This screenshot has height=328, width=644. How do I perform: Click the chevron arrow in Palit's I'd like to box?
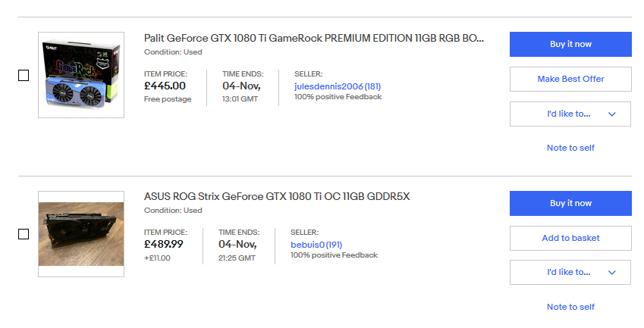612,114
